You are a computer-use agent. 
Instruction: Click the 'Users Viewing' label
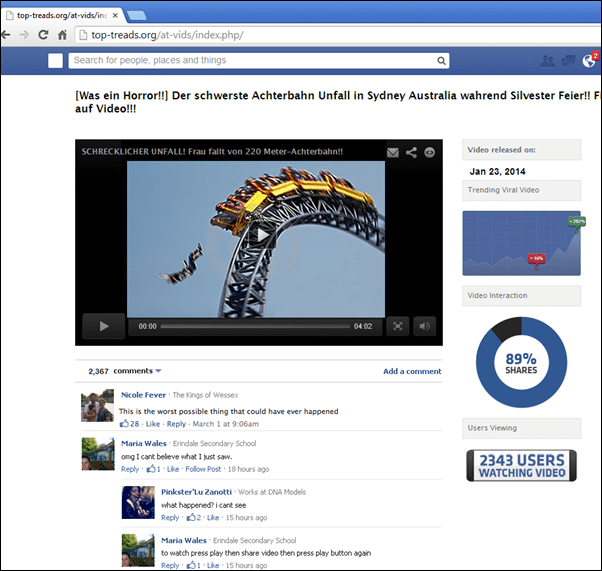[x=492, y=428]
